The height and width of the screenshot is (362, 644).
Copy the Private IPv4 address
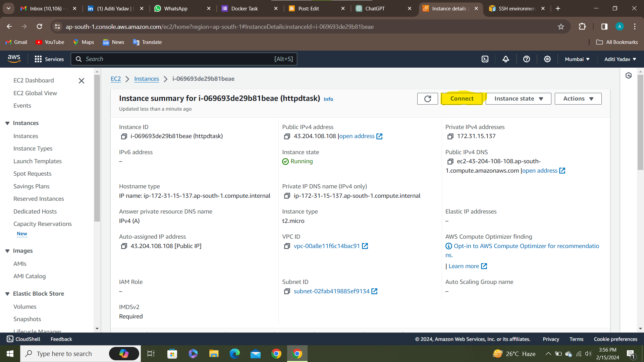click(x=450, y=136)
